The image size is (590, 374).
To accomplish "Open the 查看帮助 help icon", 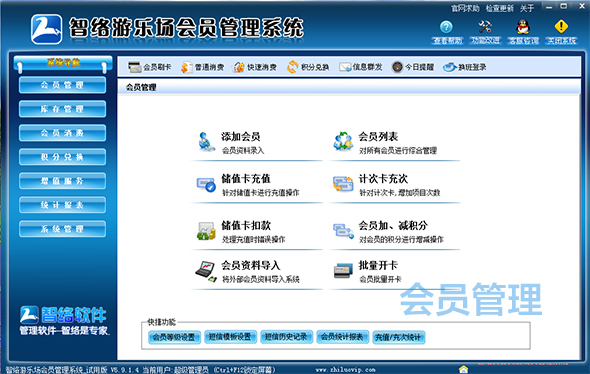I will [x=446, y=27].
